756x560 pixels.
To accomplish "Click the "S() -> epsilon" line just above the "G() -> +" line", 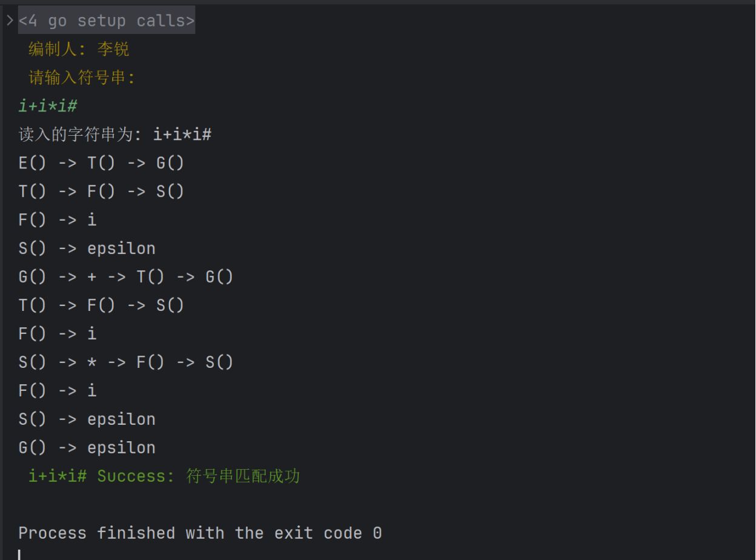I will point(87,248).
